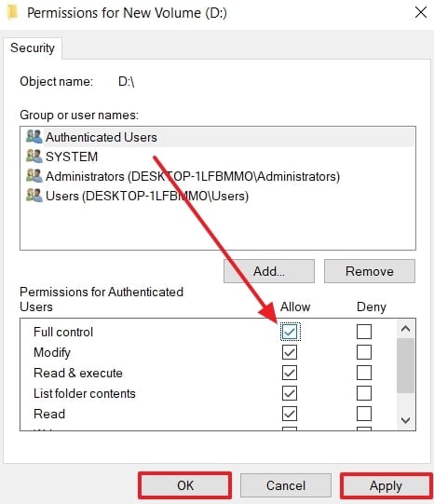
Task: Click the SYSTEM user group icon
Action: point(34,157)
